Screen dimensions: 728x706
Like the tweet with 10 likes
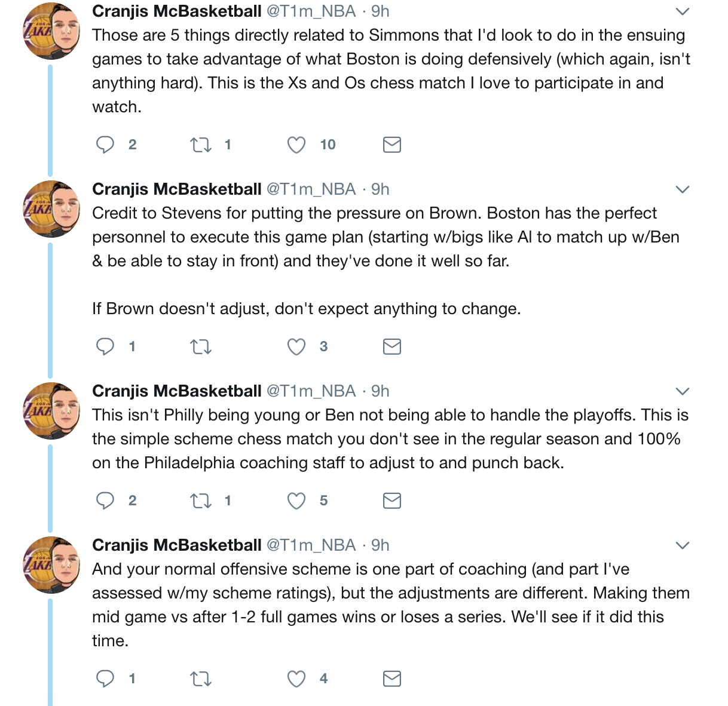(x=296, y=145)
